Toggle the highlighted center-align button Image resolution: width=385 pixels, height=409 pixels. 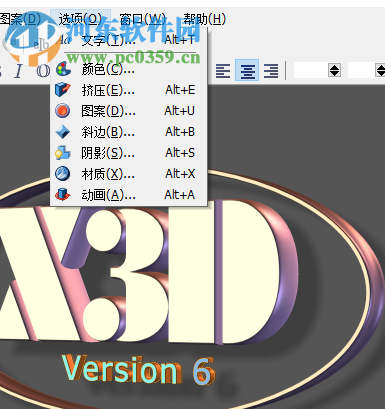[247, 70]
